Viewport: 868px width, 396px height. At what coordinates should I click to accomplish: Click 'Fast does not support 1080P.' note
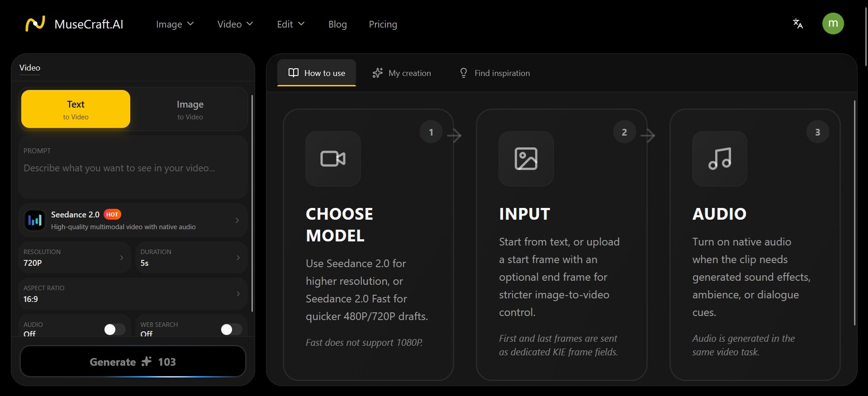(364, 343)
